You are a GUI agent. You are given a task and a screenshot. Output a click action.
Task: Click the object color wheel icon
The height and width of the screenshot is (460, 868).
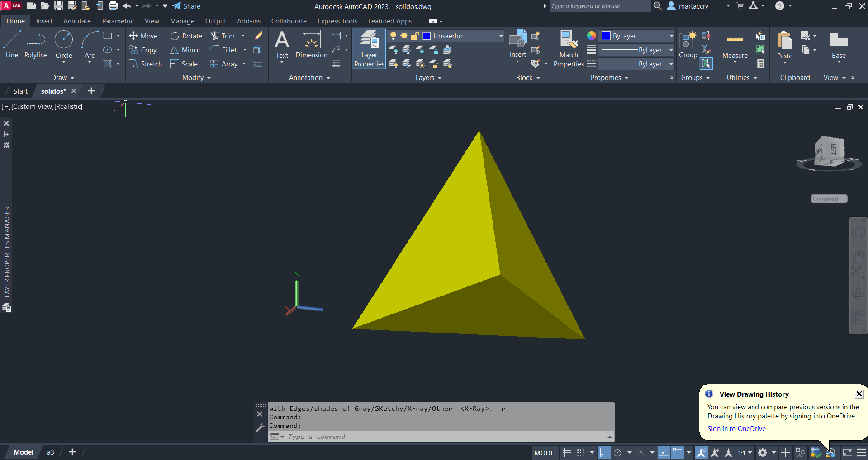(x=592, y=36)
